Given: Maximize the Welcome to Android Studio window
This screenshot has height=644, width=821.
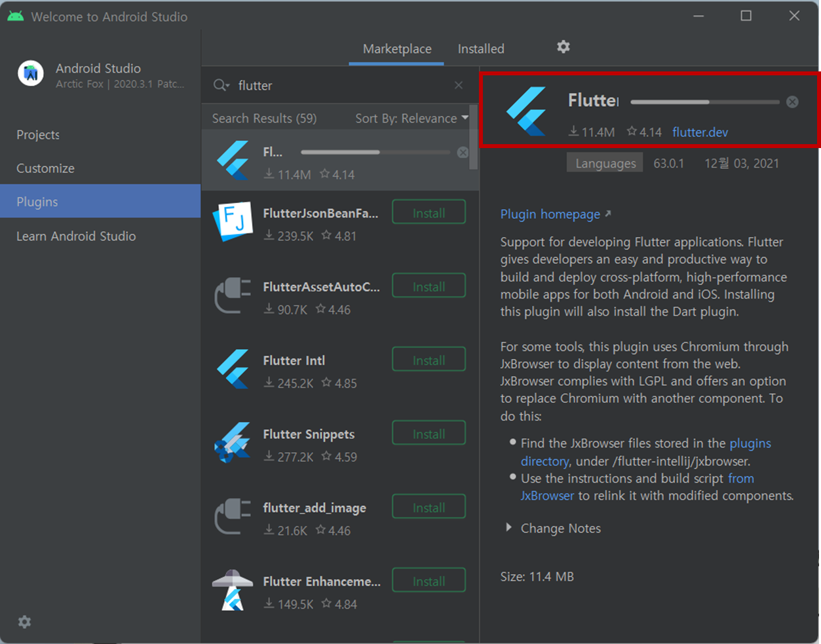Looking at the screenshot, I should [x=746, y=16].
